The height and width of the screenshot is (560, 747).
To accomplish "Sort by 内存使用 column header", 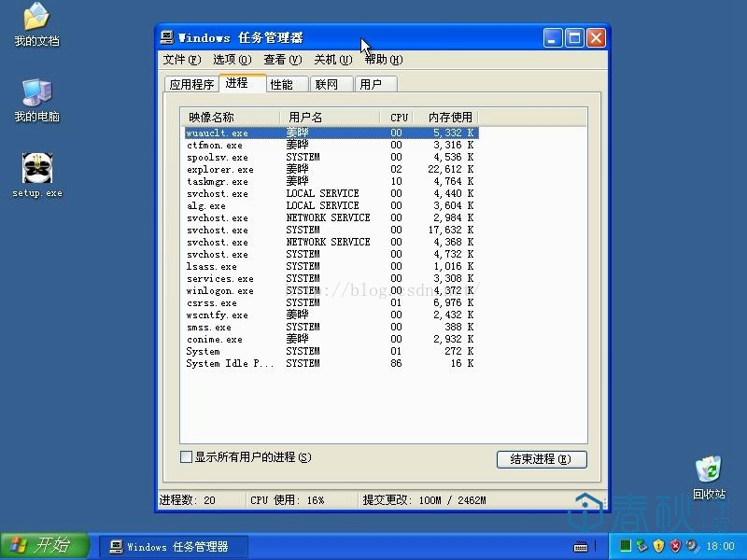I will click(445, 118).
